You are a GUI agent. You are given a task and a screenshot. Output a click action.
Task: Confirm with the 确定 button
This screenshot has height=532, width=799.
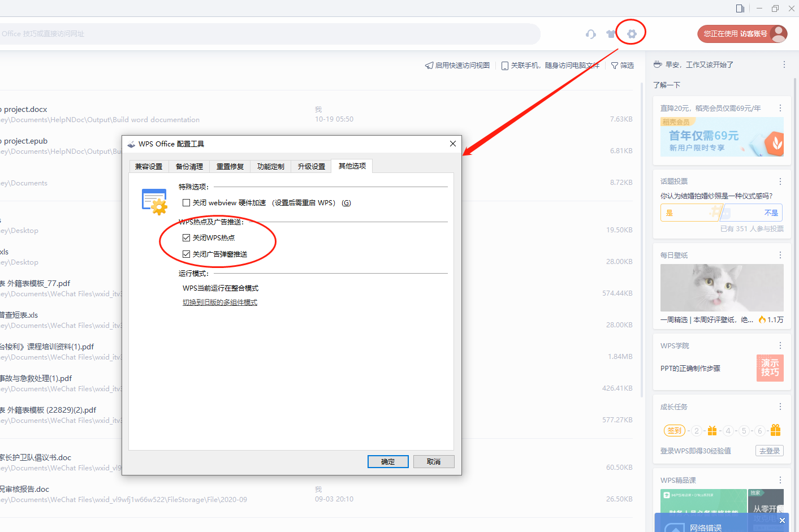[388, 461]
